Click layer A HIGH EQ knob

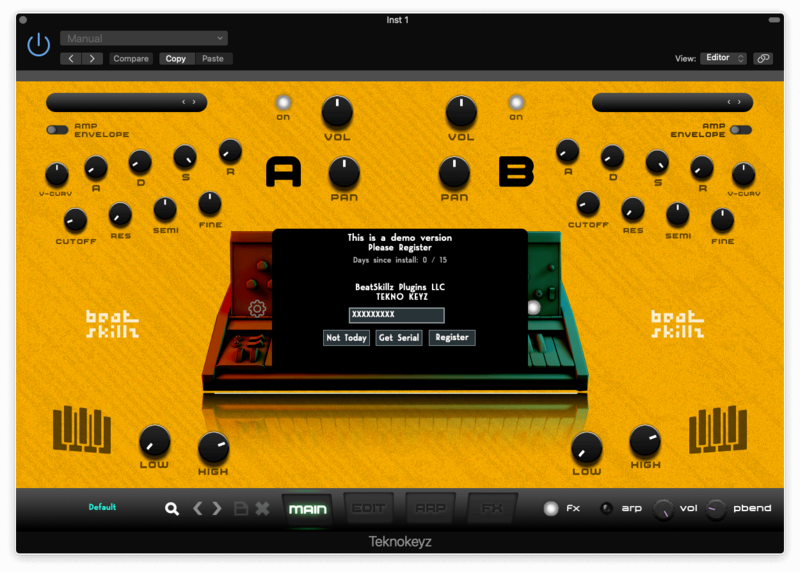click(x=213, y=447)
